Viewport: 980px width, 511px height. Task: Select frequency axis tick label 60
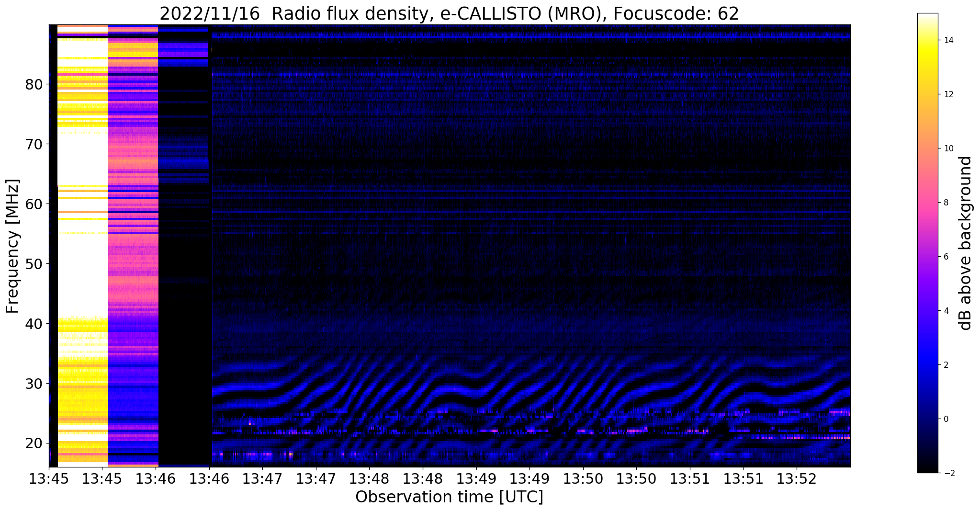point(34,204)
